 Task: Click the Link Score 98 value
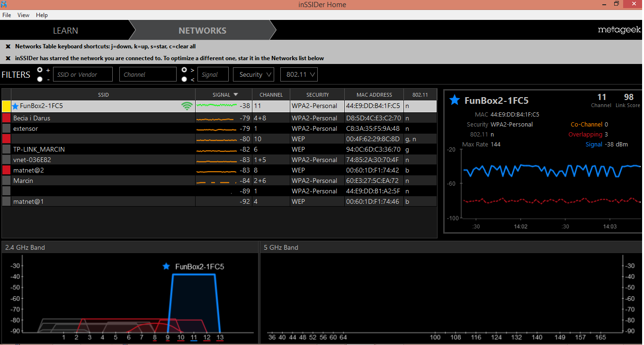point(629,98)
